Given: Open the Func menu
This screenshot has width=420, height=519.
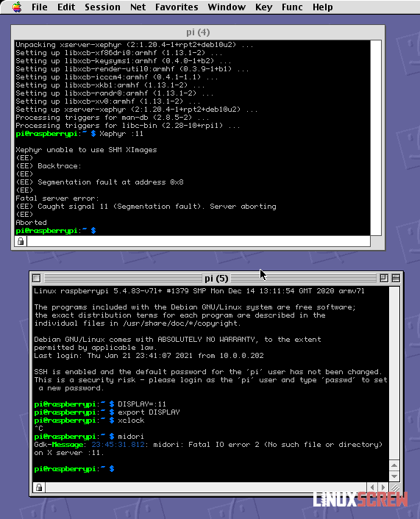Looking at the screenshot, I should (x=292, y=7).
